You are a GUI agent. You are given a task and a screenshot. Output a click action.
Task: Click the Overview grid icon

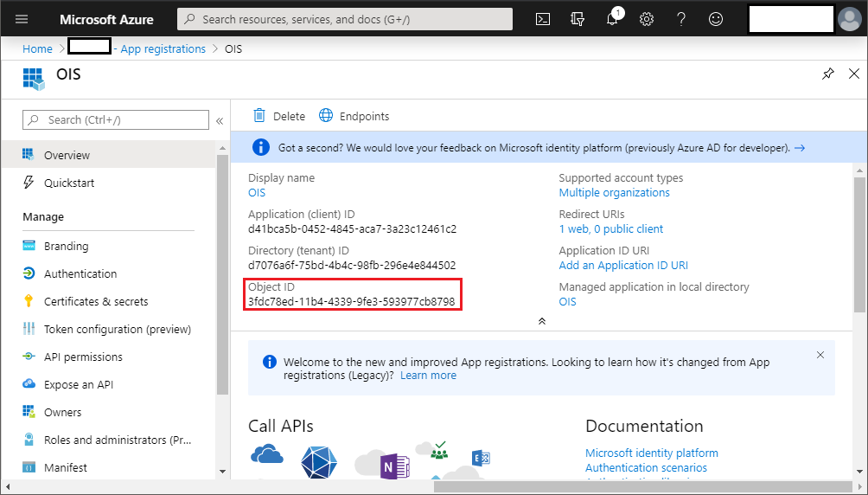coord(29,155)
